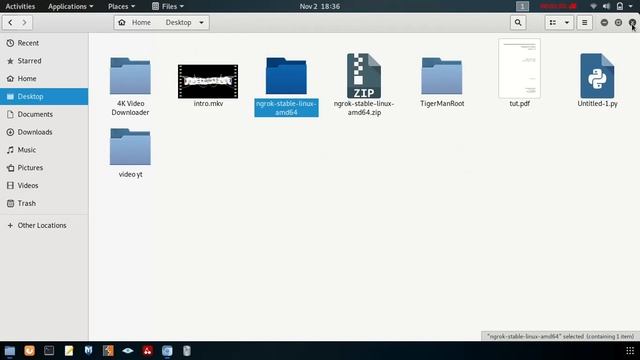Open the hamburger menu button
Image resolution: width=640 pixels, height=360 pixels.
584,22
